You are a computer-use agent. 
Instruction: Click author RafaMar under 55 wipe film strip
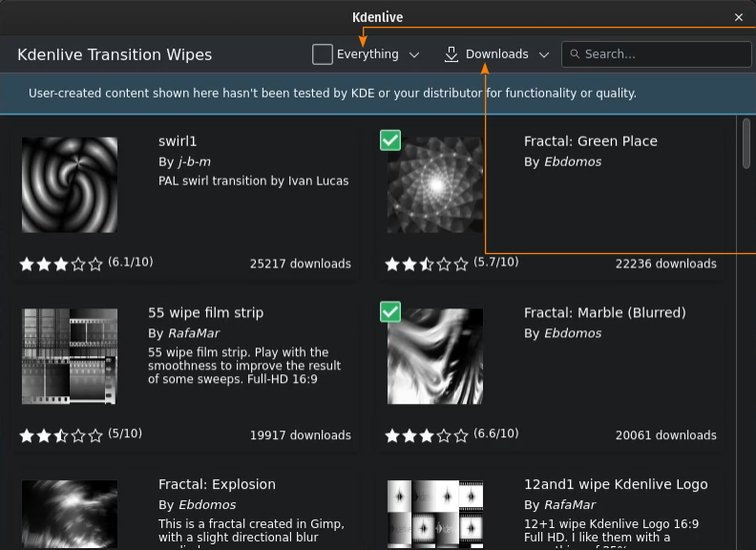tap(194, 333)
